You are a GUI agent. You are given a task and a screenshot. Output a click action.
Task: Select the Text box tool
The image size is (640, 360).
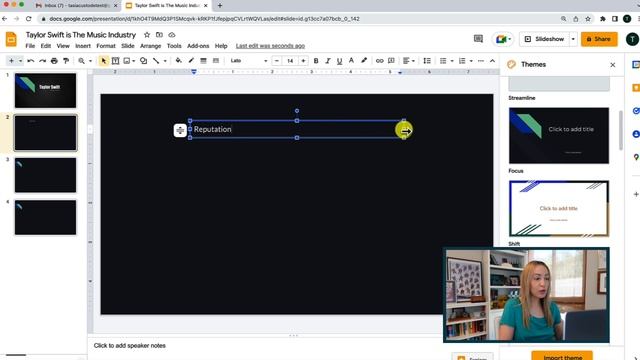[116, 61]
